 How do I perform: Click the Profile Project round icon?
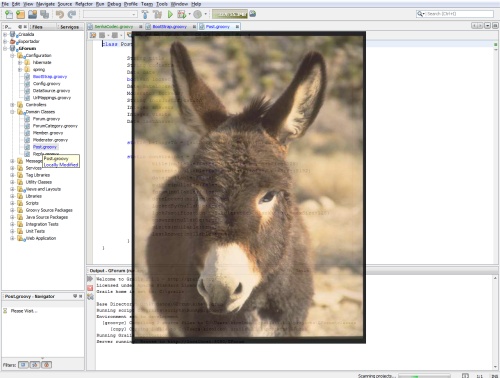[198, 14]
